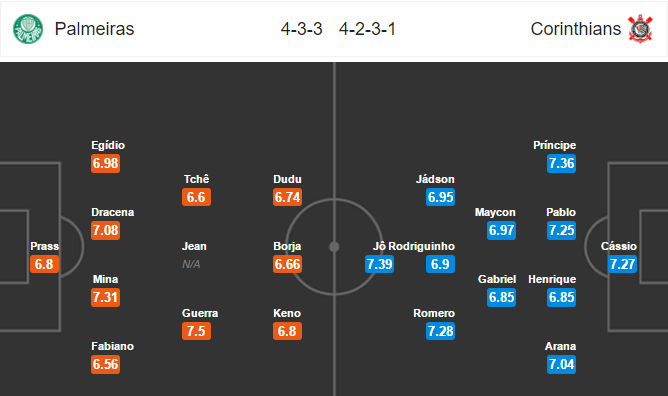The image size is (668, 396).
Task: Select Arana's 7.04 rating badge
Action: tap(561, 364)
